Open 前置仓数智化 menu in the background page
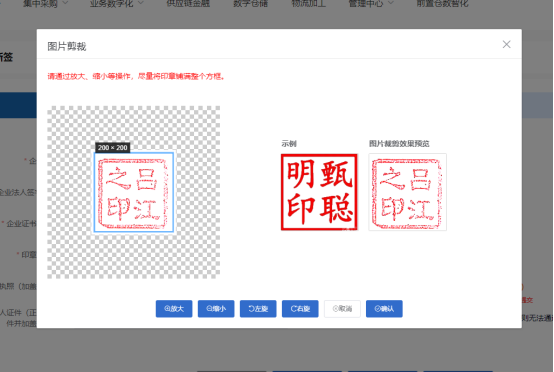Image resolution: width=554 pixels, height=372 pixels. pyautogui.click(x=442, y=4)
